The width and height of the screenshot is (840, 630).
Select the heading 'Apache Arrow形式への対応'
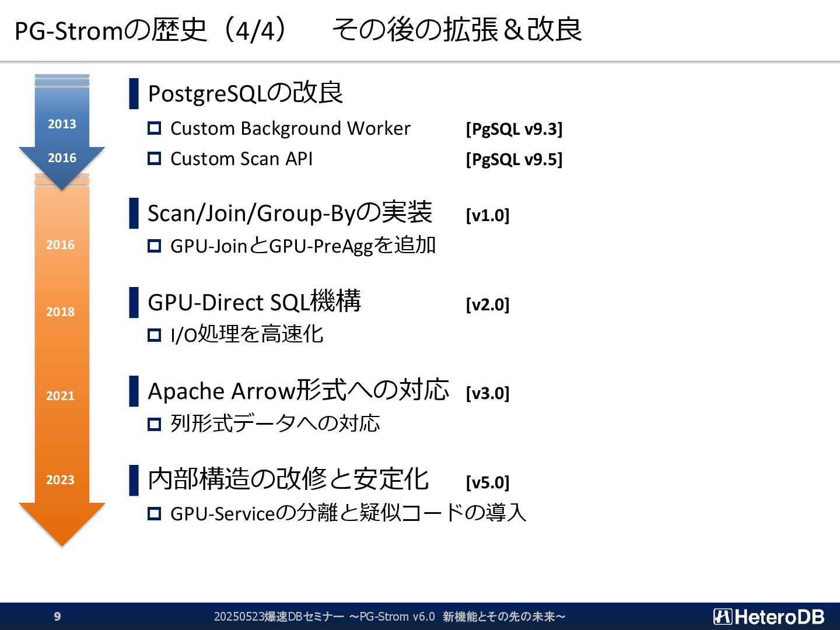coord(299,390)
